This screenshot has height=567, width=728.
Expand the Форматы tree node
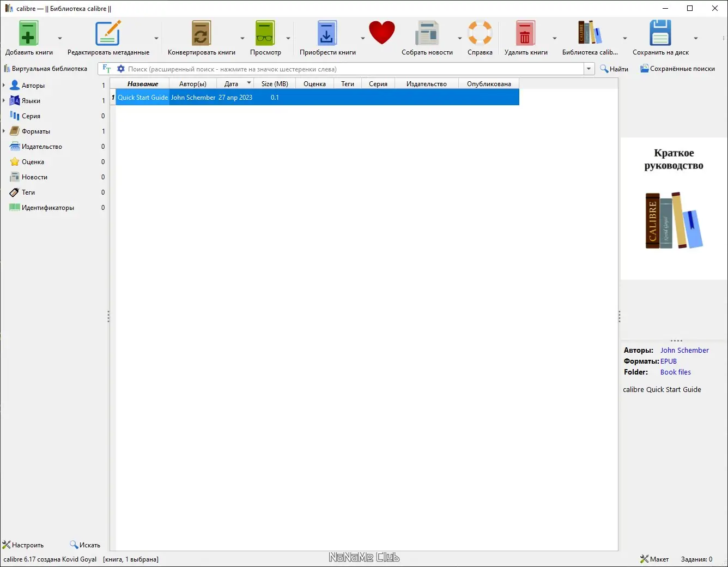(4, 131)
